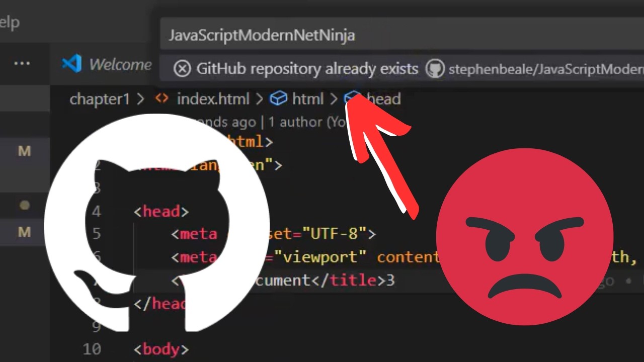Click the GitHub icon beside stephenbeale repository
Viewport: 644px width, 362px height.
point(435,69)
